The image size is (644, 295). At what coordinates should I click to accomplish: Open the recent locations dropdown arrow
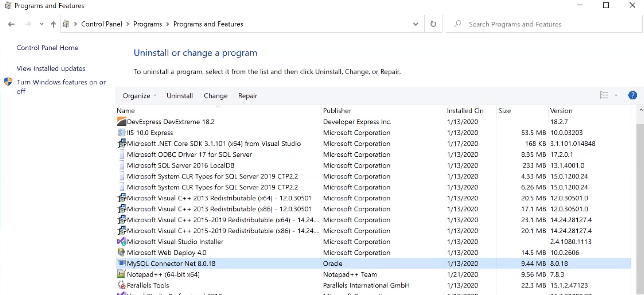click(42, 24)
